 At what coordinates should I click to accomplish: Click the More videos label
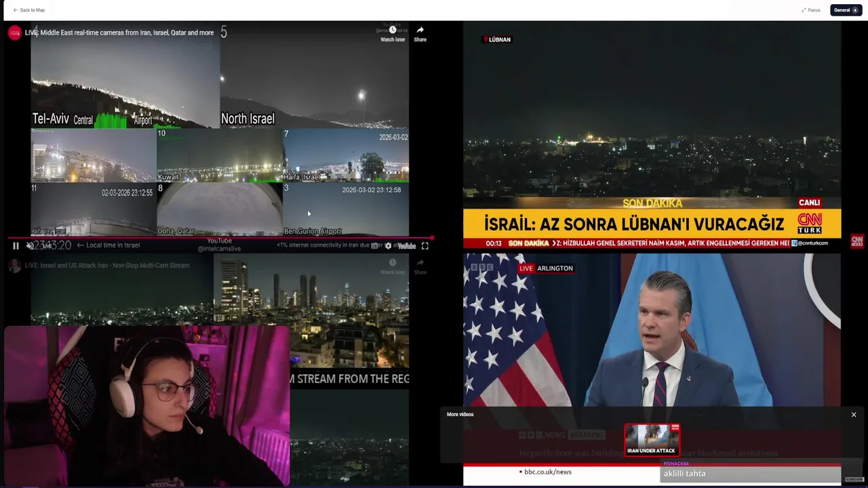[x=460, y=414]
